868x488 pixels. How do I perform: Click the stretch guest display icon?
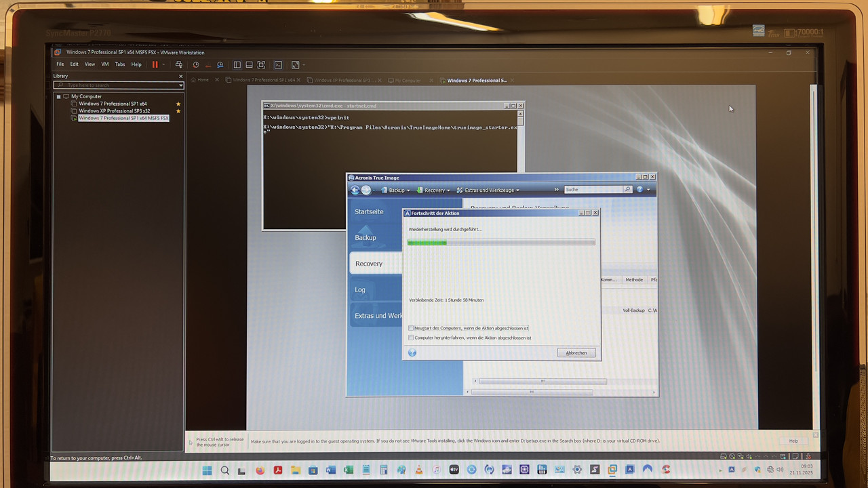pyautogui.click(x=295, y=64)
